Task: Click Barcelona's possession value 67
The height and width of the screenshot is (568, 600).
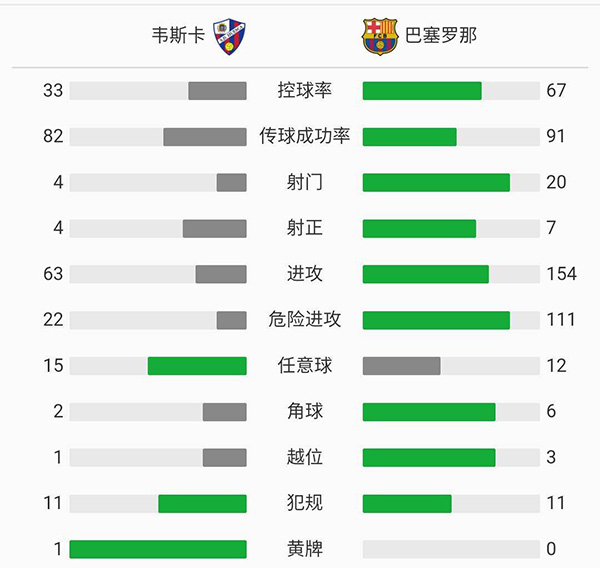Action: (556, 91)
